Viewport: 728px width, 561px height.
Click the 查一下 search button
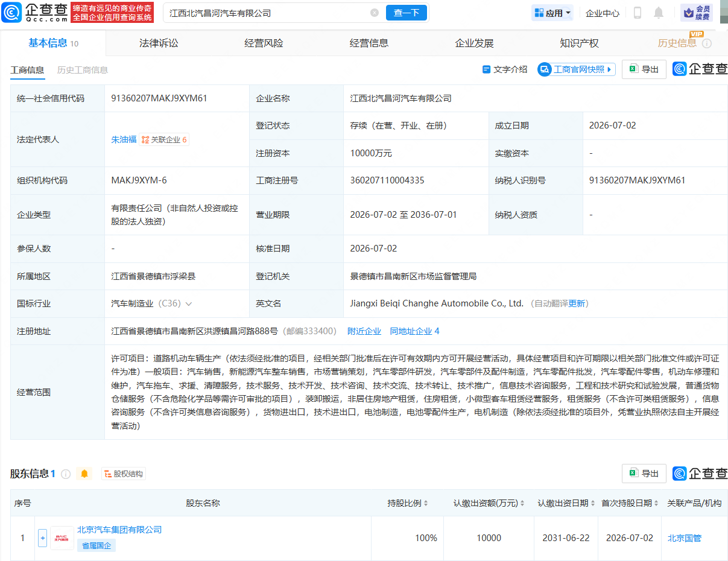coord(407,13)
